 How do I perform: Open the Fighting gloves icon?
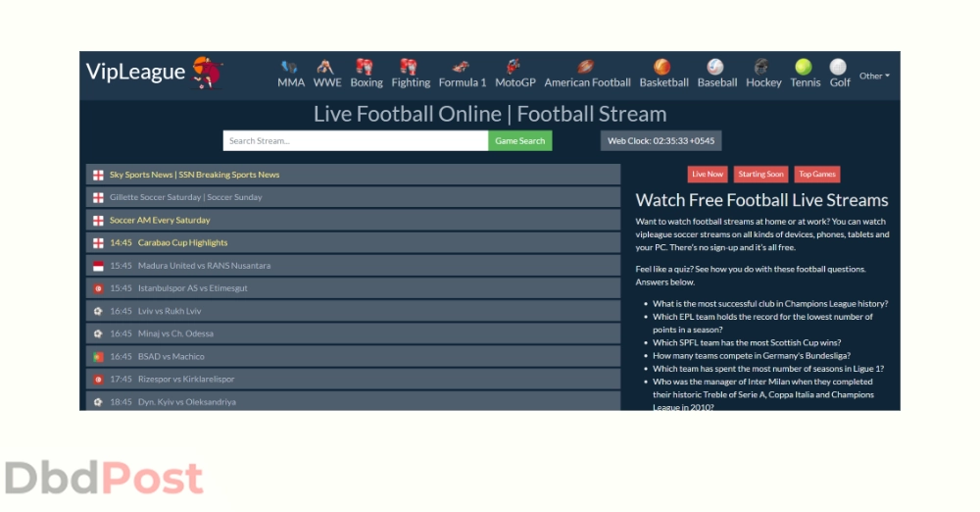[409, 67]
